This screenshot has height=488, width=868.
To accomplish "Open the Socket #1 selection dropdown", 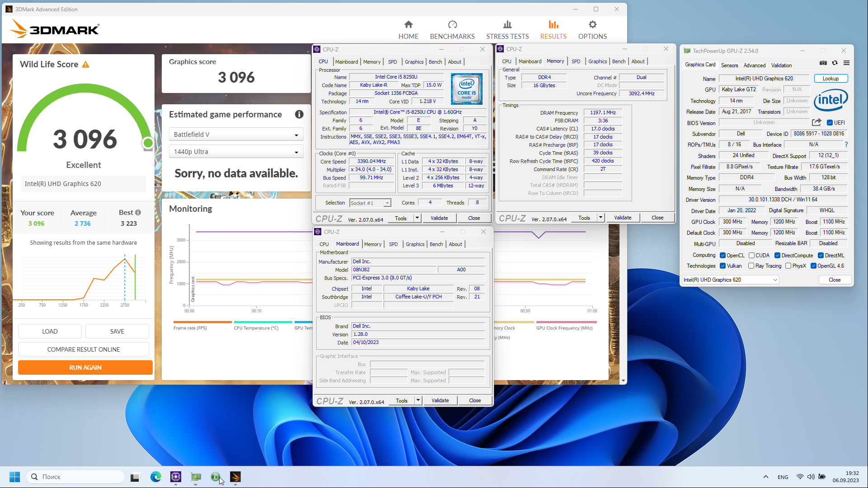I will [370, 203].
